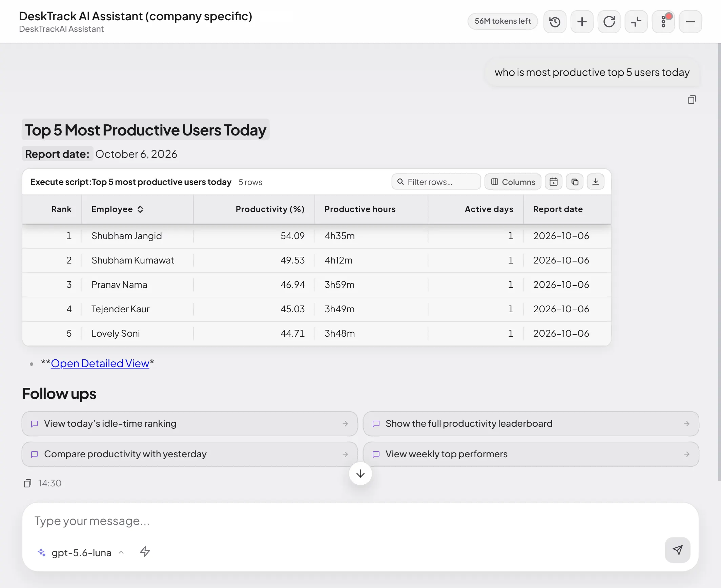This screenshot has height=588, width=721.
Task: Click the collapse window size icon
Action: (x=636, y=22)
